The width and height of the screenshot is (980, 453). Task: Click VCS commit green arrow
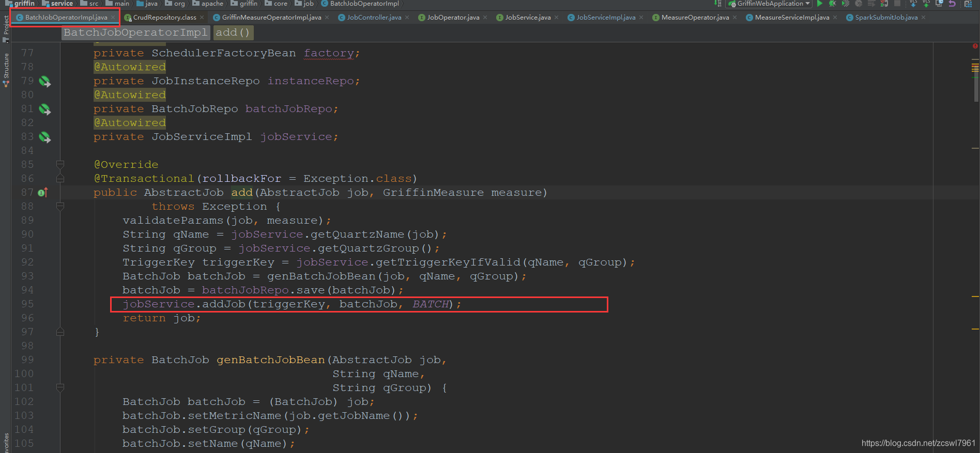pos(926,3)
